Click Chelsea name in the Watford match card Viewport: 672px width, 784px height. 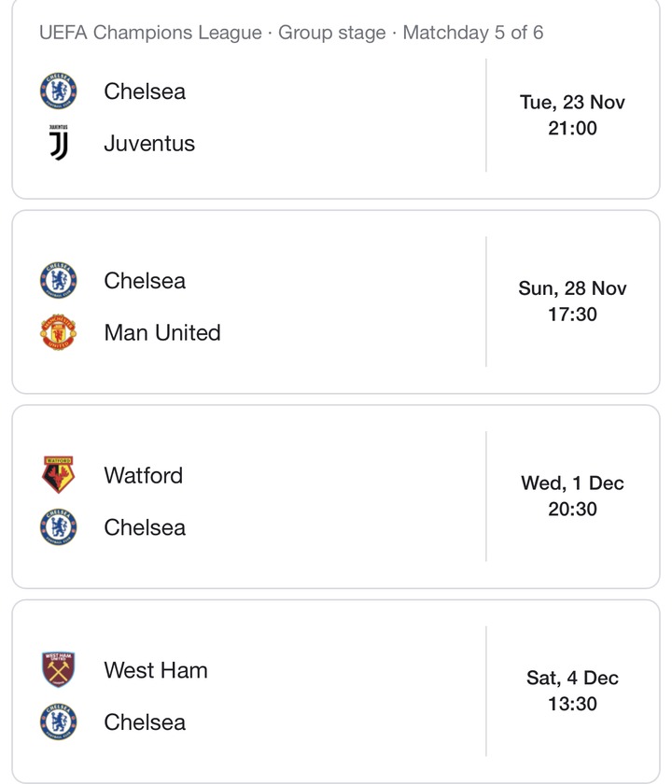click(145, 527)
